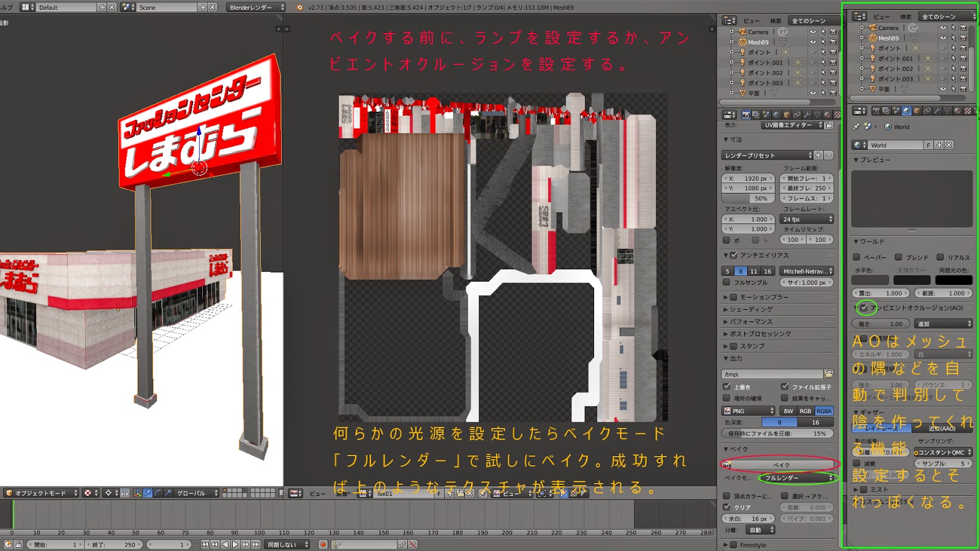The height and width of the screenshot is (551, 980).
Task: Select the translate manipulator arrow icon
Action: coord(148,493)
